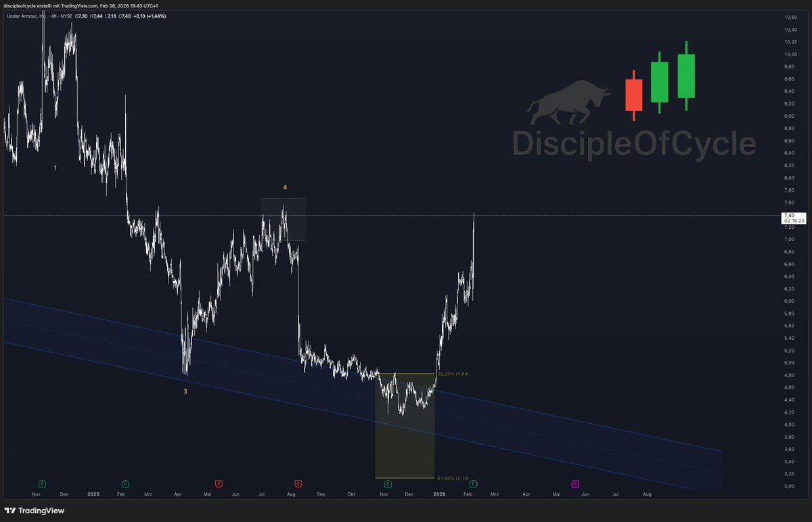
Task: Select Elliott wave label 3
Action: point(185,391)
